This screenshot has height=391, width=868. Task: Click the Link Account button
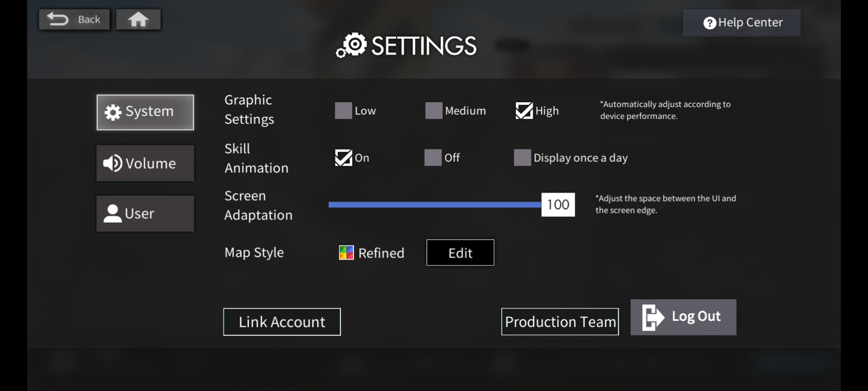coord(282,321)
